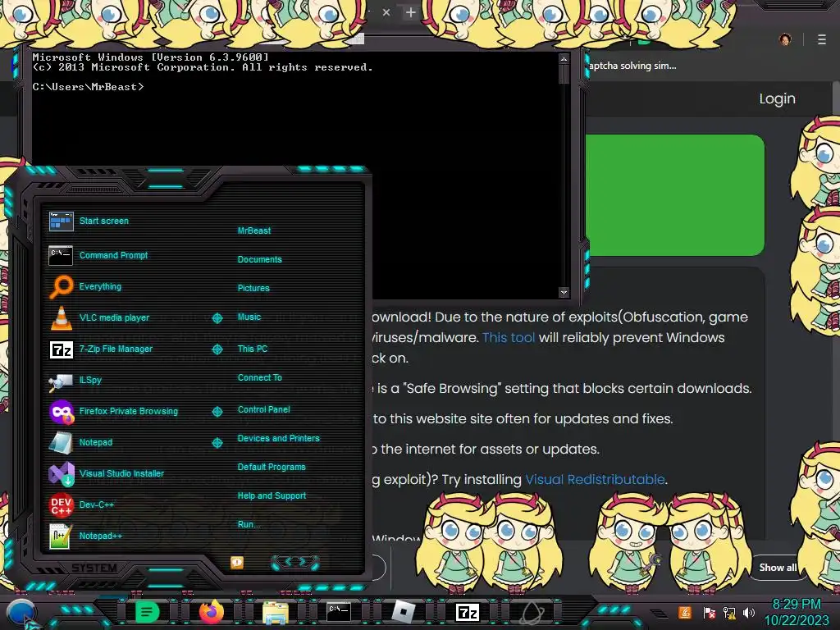Screen dimensions: 840x630
Task: Launch VLC media player
Action: coord(99,317)
